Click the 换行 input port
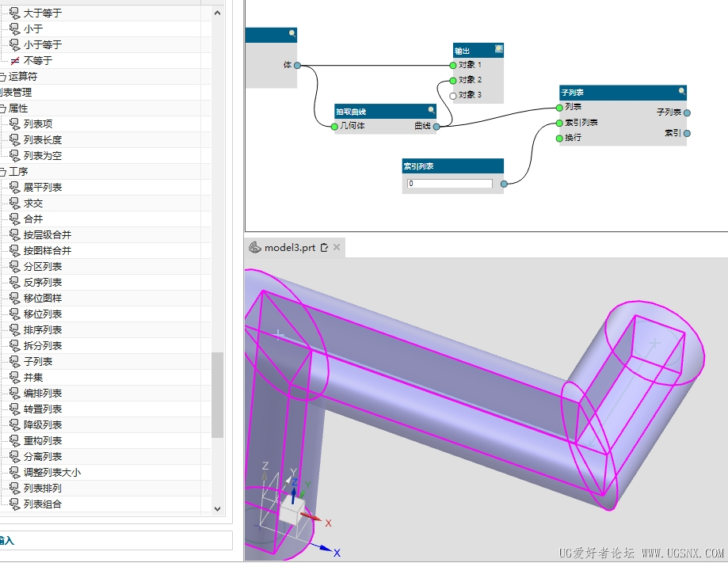 point(559,139)
